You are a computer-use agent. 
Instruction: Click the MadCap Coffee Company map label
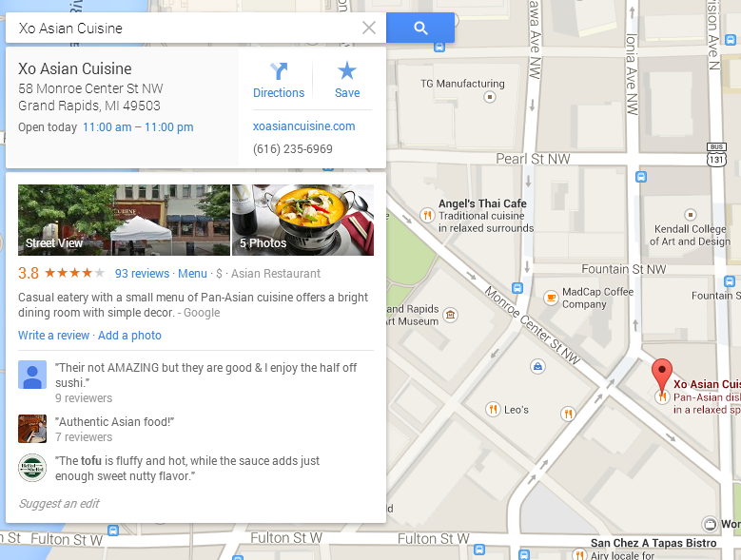(x=597, y=298)
